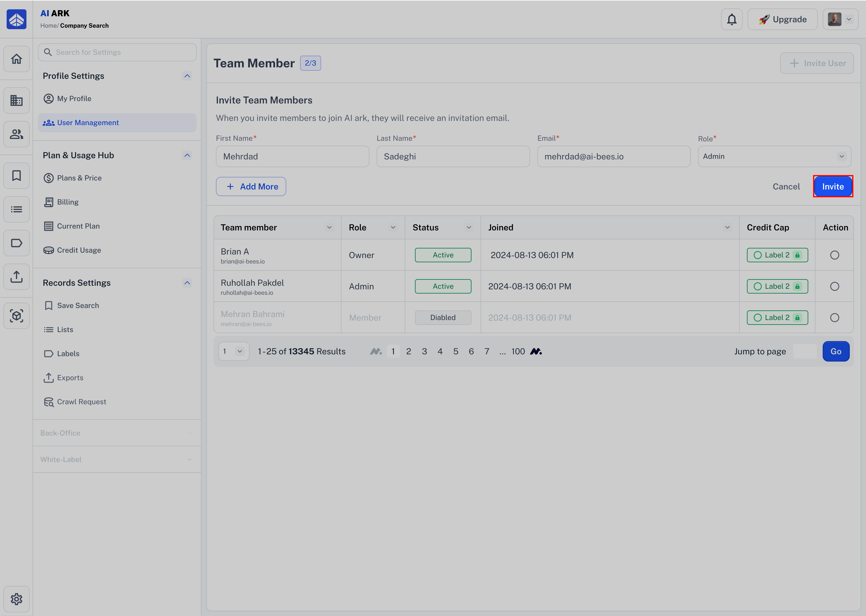Open the Joined column sort chevron
The image size is (866, 616).
coord(727,228)
